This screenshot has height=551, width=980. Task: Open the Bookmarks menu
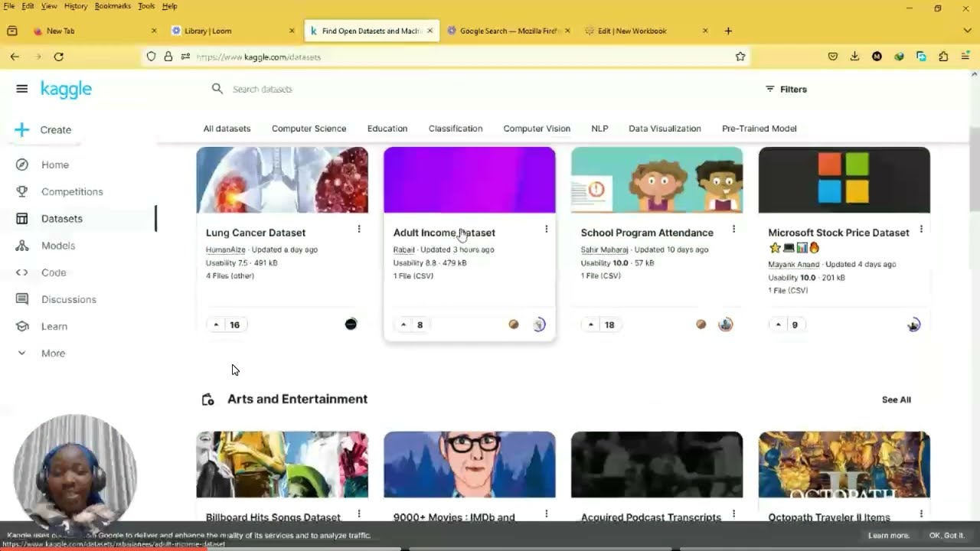(113, 6)
